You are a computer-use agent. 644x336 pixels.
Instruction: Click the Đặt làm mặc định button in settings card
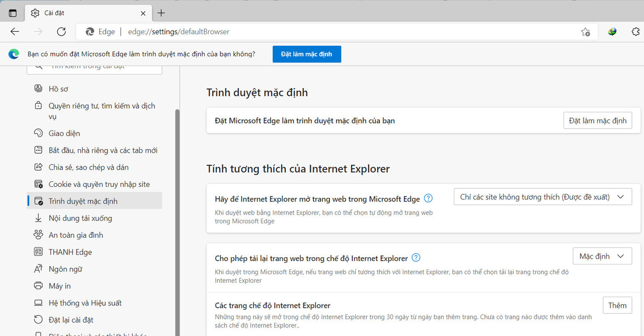point(598,121)
